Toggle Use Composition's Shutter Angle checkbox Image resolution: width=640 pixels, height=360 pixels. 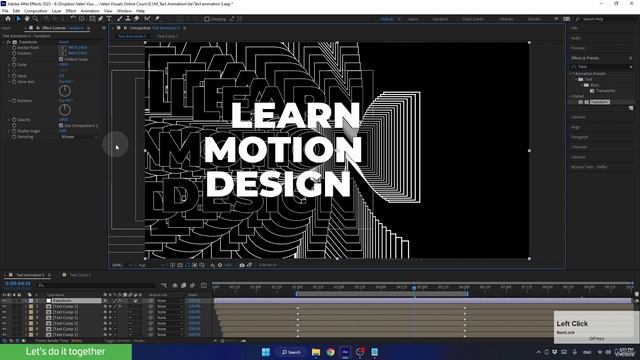(x=61, y=126)
